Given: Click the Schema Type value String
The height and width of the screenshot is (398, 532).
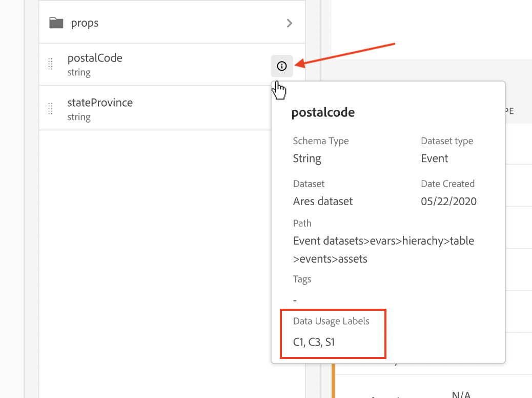Looking at the screenshot, I should click(307, 158).
